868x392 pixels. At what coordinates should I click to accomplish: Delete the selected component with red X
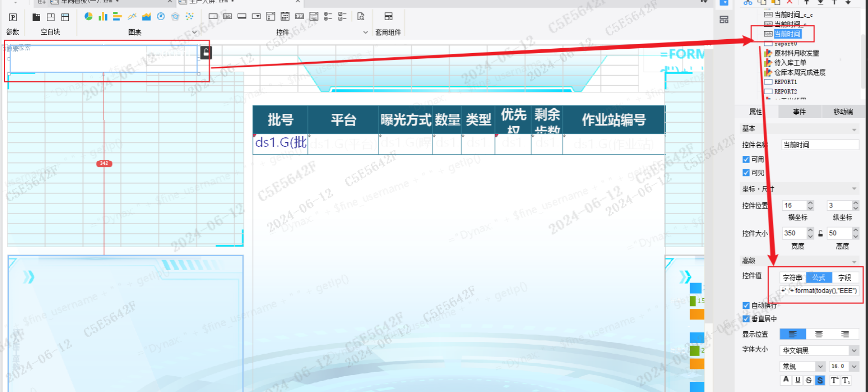790,2
